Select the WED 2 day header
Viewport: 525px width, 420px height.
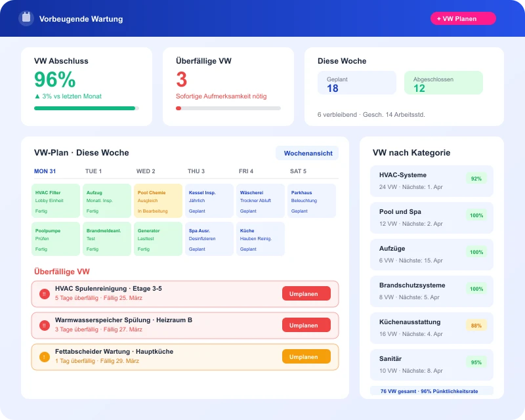pyautogui.click(x=146, y=171)
